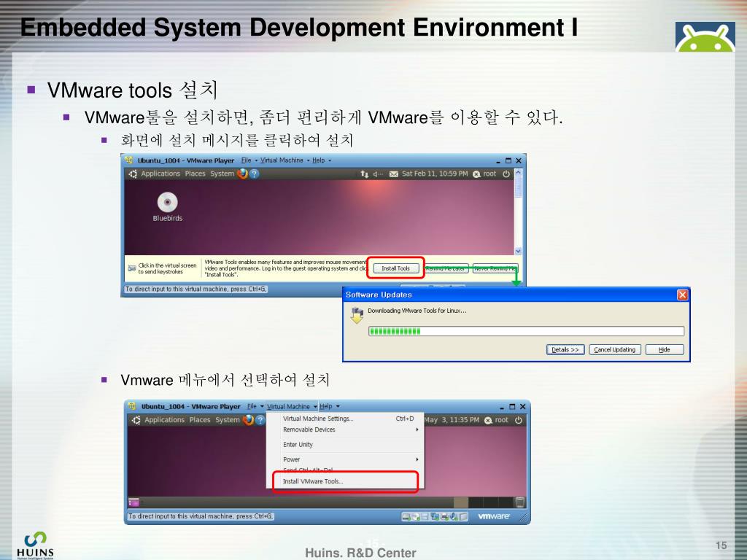
Task: Click the keyboard icon beside 'Click in the virtual screen'
Action: (x=132, y=268)
